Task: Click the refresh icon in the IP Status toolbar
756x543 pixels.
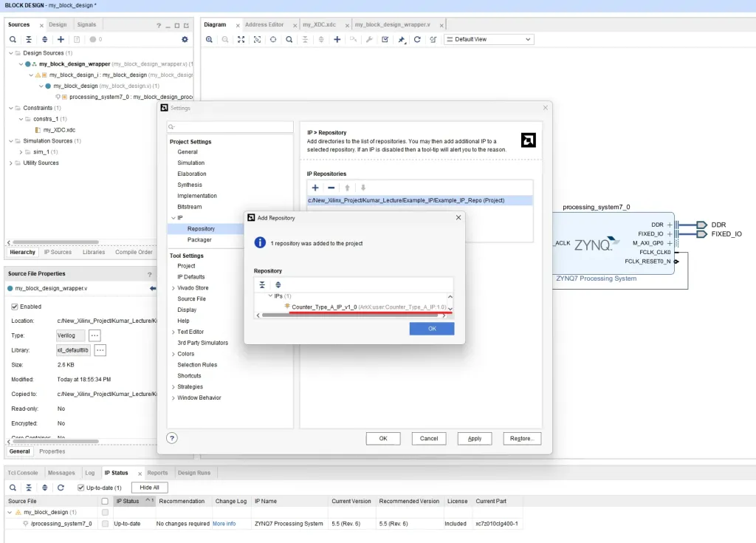Action: 61,488
